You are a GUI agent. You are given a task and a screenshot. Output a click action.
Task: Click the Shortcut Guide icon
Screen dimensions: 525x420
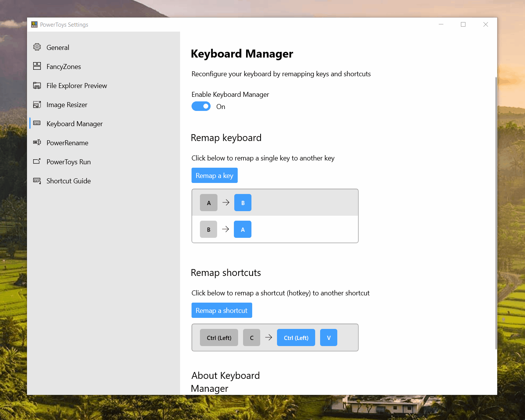tap(37, 181)
